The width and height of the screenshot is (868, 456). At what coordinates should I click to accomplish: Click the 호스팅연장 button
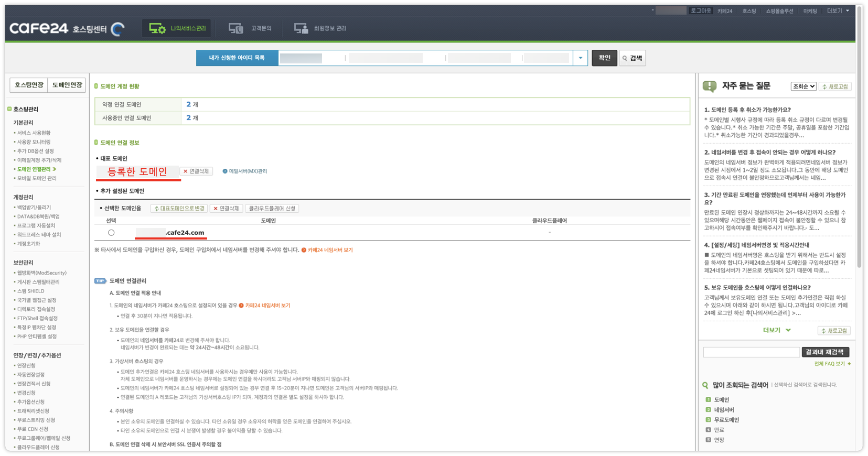[x=29, y=85]
